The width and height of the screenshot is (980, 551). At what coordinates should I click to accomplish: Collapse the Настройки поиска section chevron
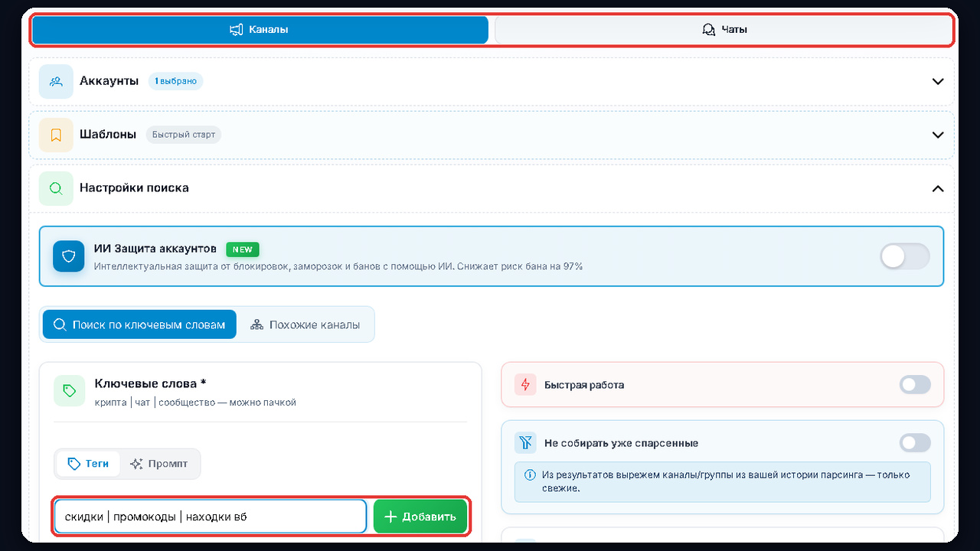click(x=938, y=188)
